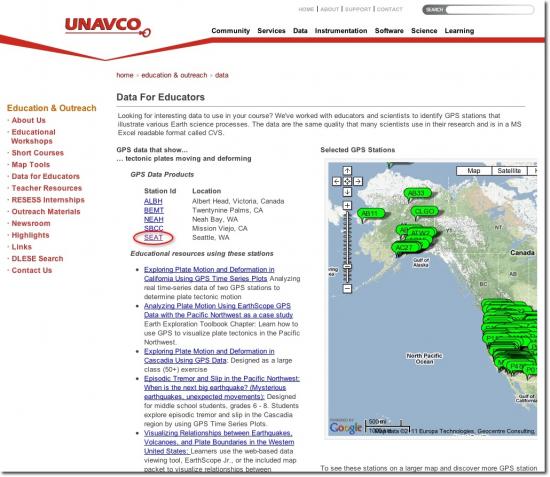Pan map up with arrow control
The width and height of the screenshot is (550, 477).
347,170
